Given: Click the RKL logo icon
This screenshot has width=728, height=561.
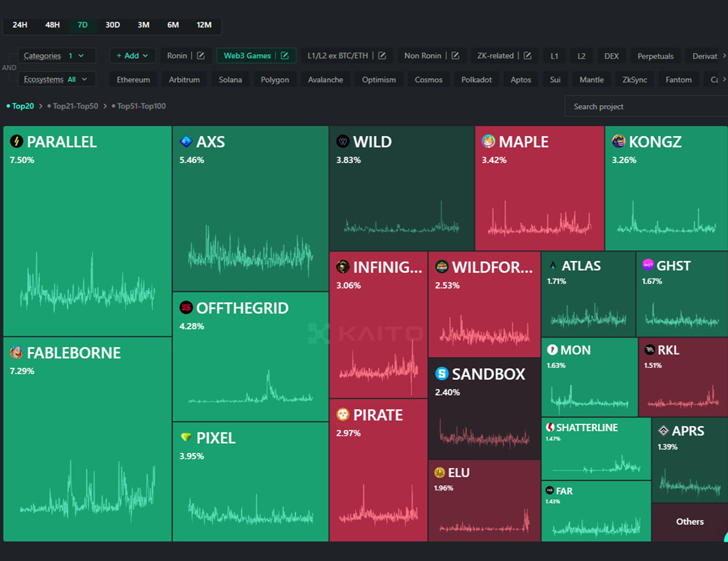Looking at the screenshot, I should pyautogui.click(x=650, y=350).
